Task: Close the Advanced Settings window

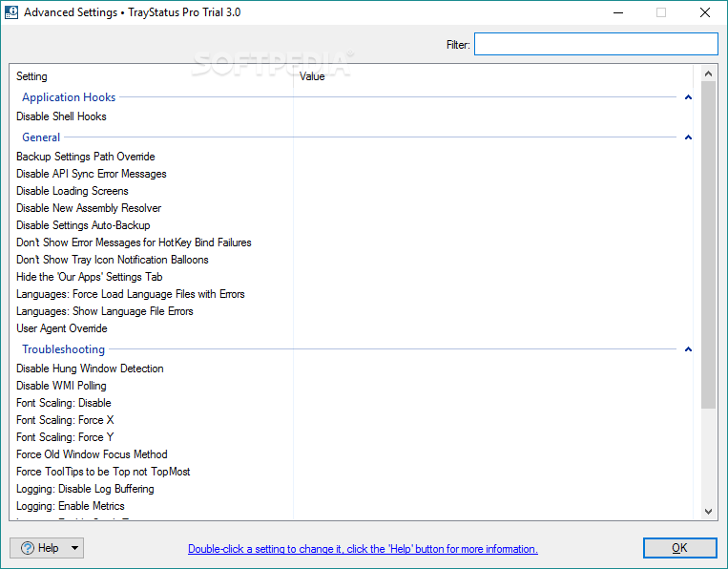Action: pos(705,12)
